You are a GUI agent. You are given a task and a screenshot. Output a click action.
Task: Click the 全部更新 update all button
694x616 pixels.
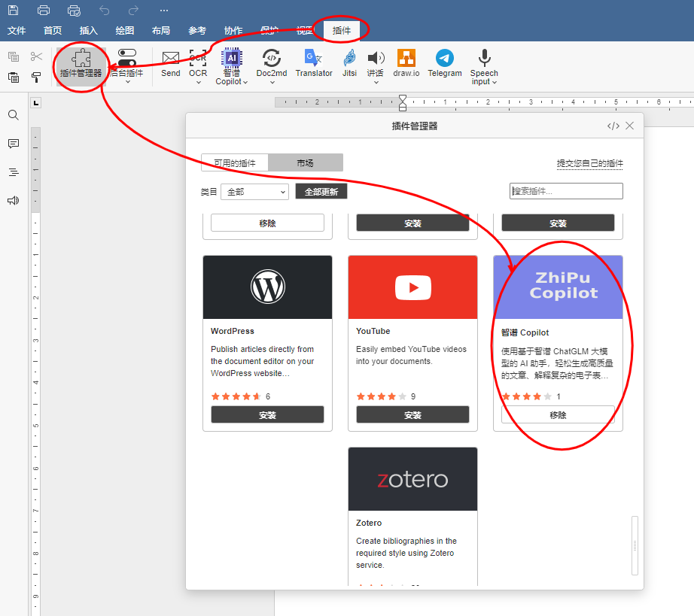coord(321,192)
